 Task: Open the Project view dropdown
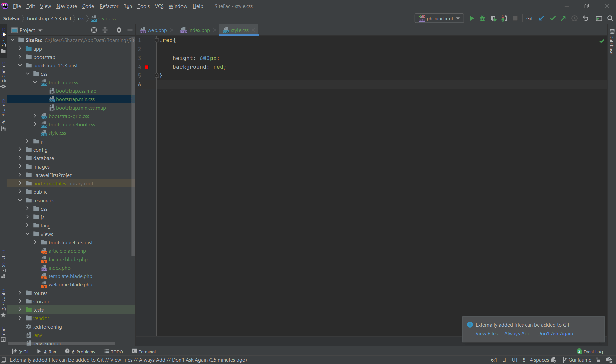(x=27, y=30)
